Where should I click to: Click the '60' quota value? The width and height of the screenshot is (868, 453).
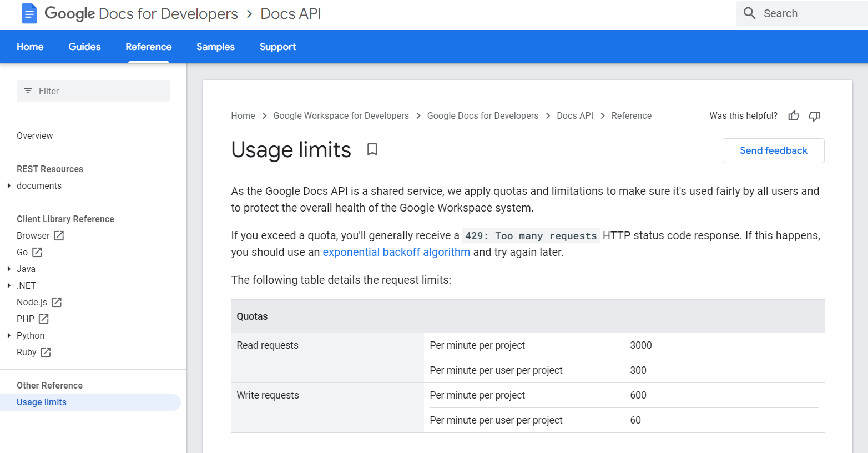coord(635,420)
